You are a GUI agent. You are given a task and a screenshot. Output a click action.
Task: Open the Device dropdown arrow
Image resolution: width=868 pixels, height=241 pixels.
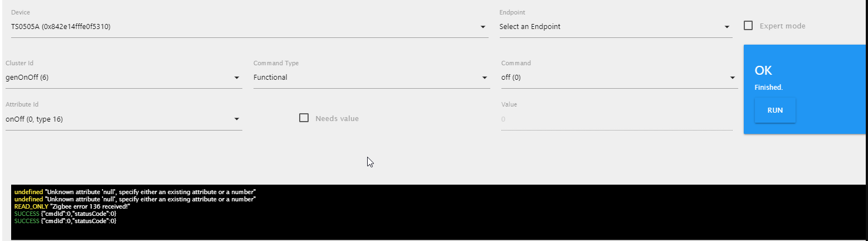[x=482, y=27]
